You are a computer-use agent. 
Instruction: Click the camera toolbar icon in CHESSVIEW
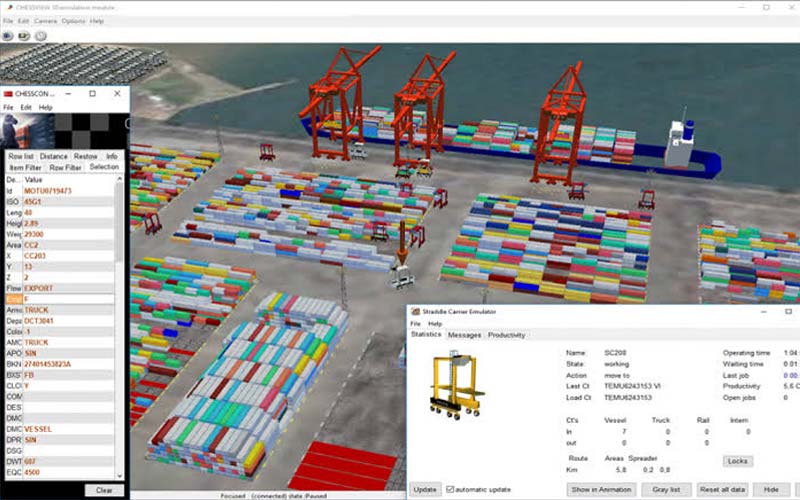pos(23,35)
